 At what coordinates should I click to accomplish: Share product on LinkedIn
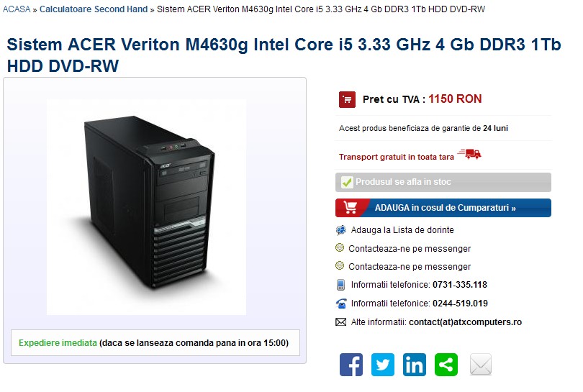[414, 365]
